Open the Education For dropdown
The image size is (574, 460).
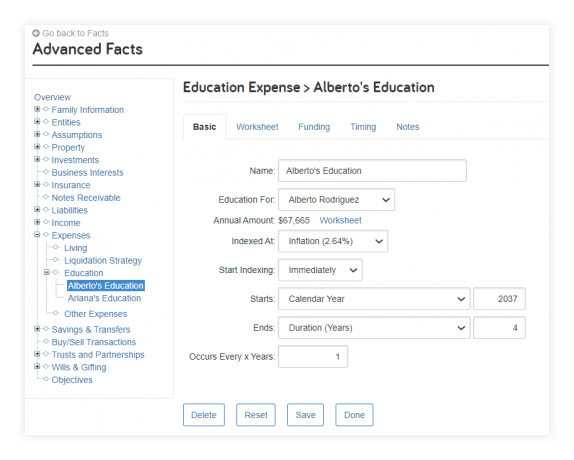point(336,200)
